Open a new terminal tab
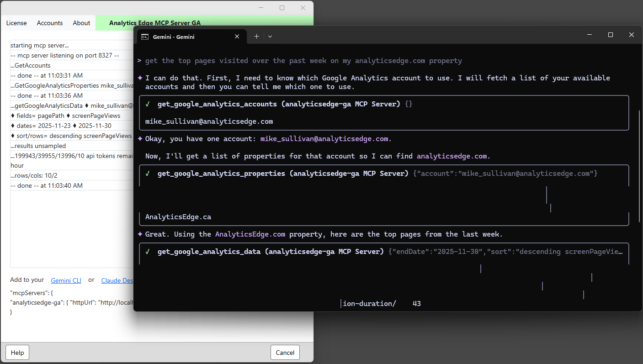The height and width of the screenshot is (364, 643). tap(256, 37)
